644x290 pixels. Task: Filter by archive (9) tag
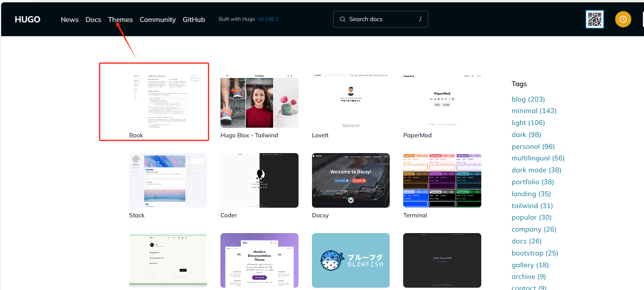pos(529,277)
